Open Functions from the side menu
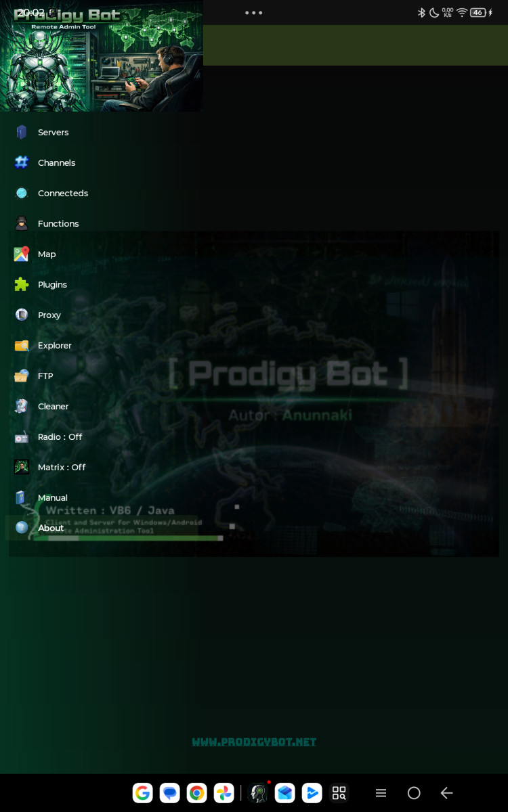This screenshot has height=812, width=508. pyautogui.click(x=102, y=223)
